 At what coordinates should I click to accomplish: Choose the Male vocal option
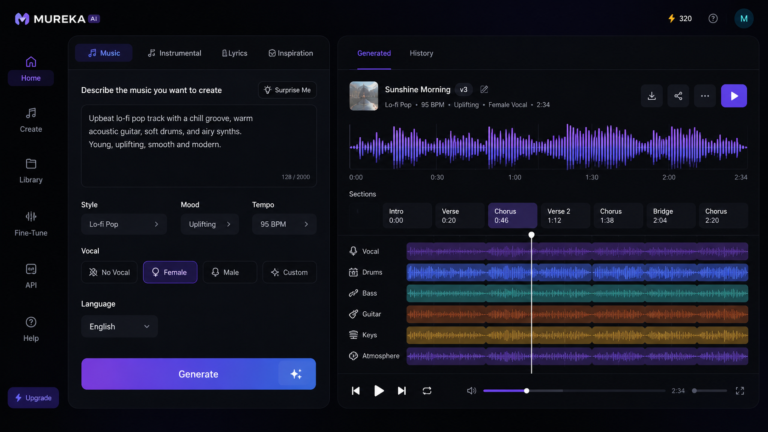click(230, 272)
